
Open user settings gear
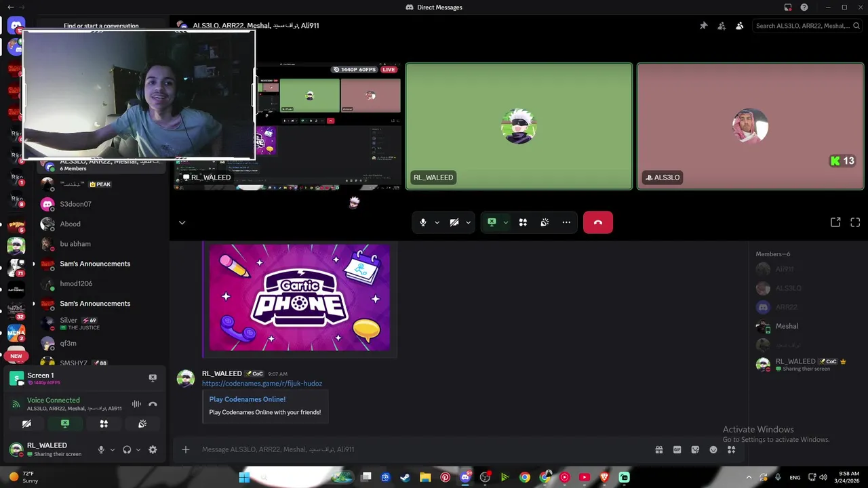pyautogui.click(x=153, y=449)
